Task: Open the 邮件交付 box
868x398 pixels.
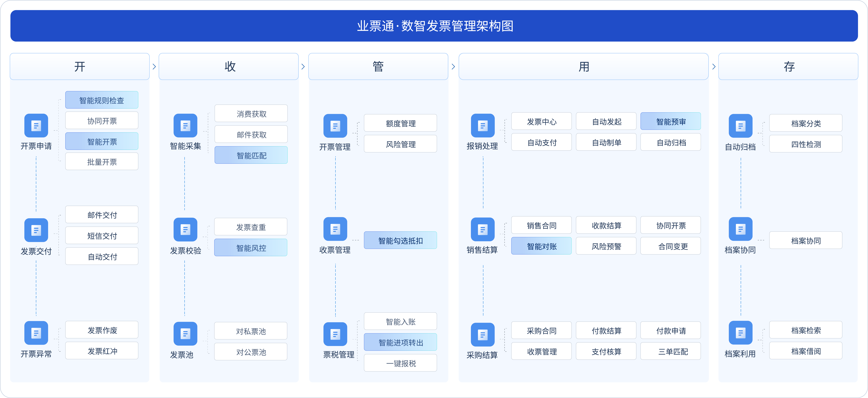Action: coord(102,215)
